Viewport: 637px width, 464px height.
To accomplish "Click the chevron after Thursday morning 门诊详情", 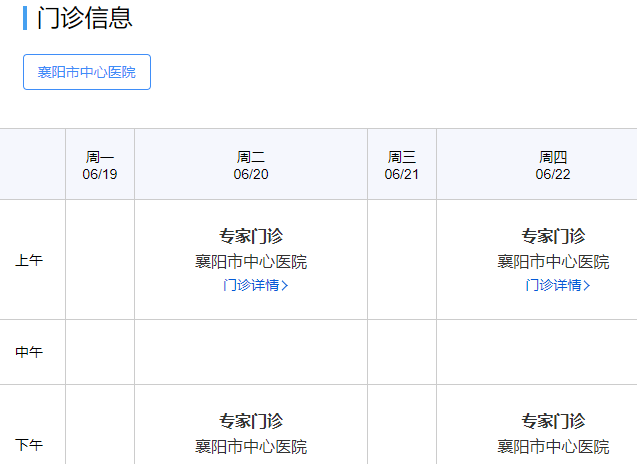I will tap(588, 286).
